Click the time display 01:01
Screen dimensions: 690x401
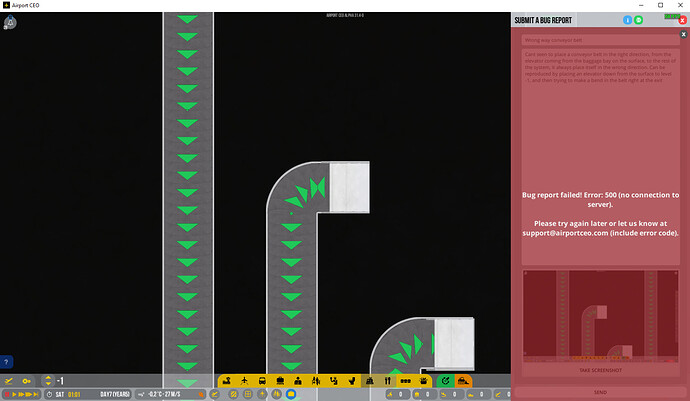(x=74, y=394)
